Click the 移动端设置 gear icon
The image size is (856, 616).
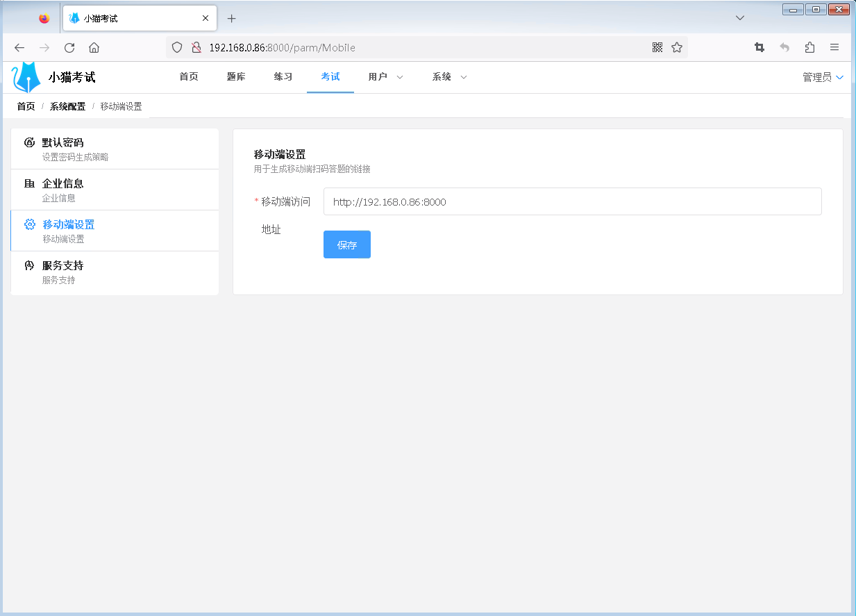tap(28, 224)
